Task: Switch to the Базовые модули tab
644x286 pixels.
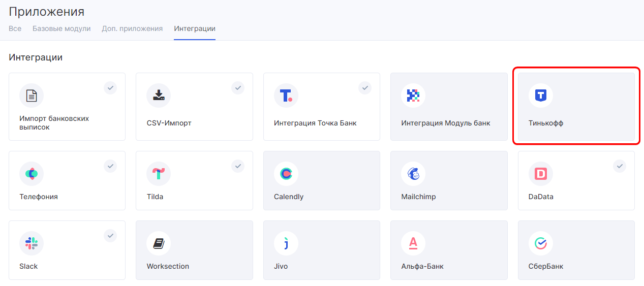Action: tap(62, 28)
